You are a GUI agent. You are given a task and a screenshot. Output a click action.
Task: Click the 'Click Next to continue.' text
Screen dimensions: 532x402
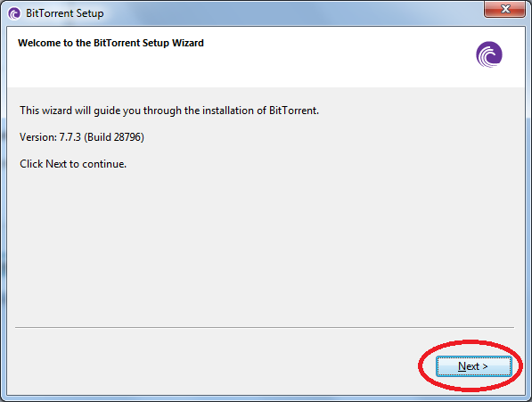pos(73,164)
